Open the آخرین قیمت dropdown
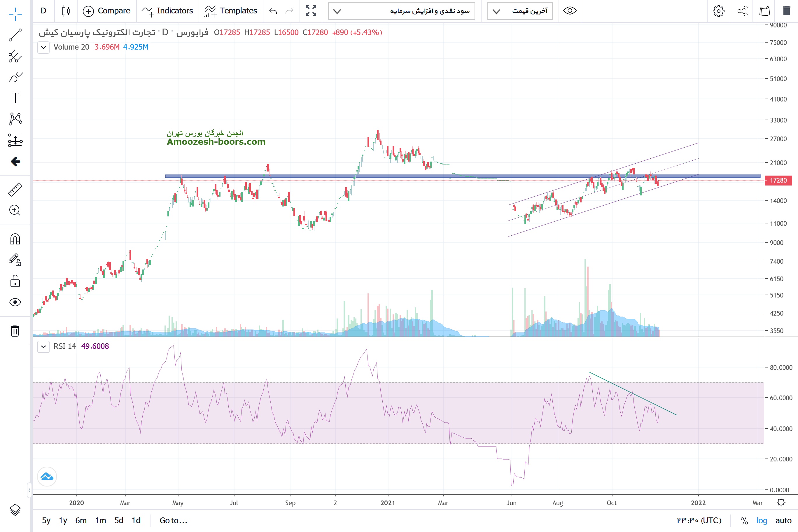The image size is (798, 532). click(520, 11)
